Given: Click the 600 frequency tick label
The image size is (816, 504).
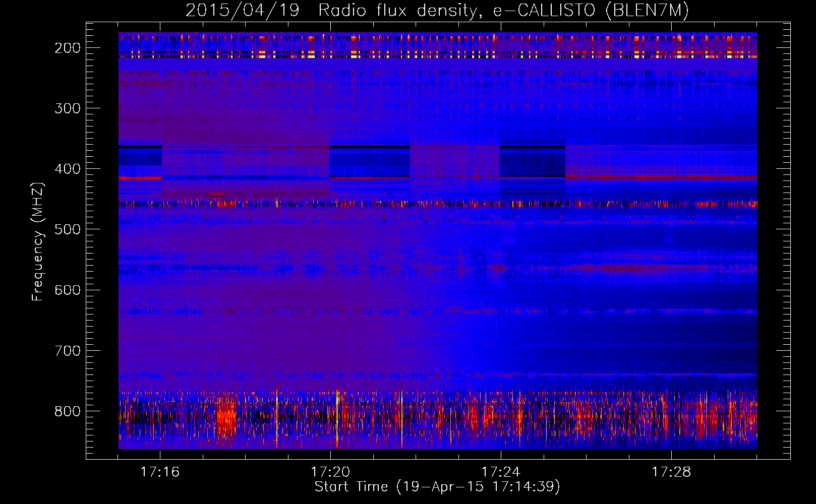Looking at the screenshot, I should coord(68,290).
